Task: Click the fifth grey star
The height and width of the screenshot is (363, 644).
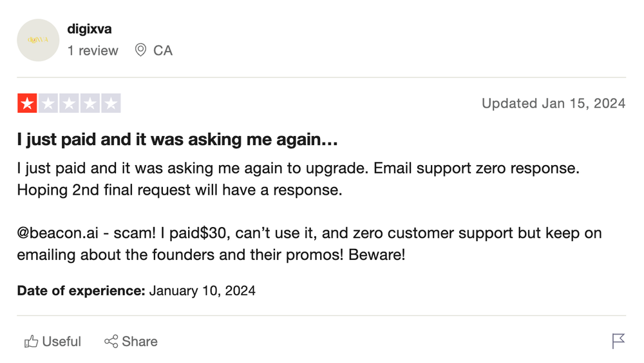Action: (111, 104)
